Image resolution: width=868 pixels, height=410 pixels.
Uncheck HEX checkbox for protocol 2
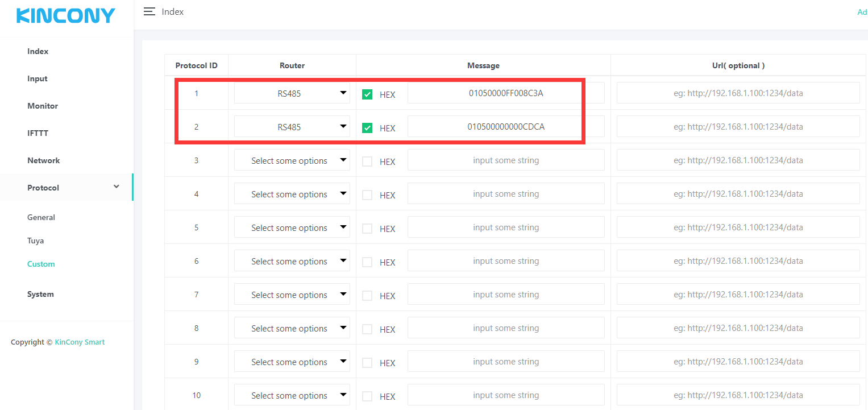pyautogui.click(x=367, y=128)
